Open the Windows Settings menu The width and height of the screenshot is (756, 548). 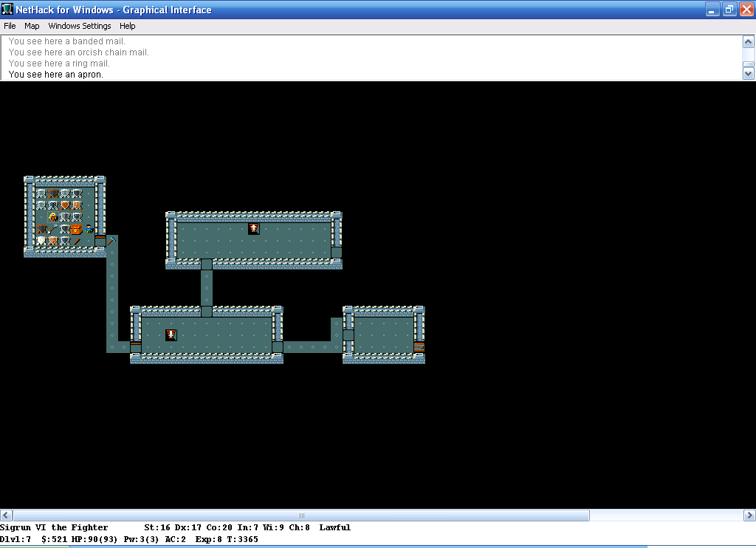pos(80,26)
